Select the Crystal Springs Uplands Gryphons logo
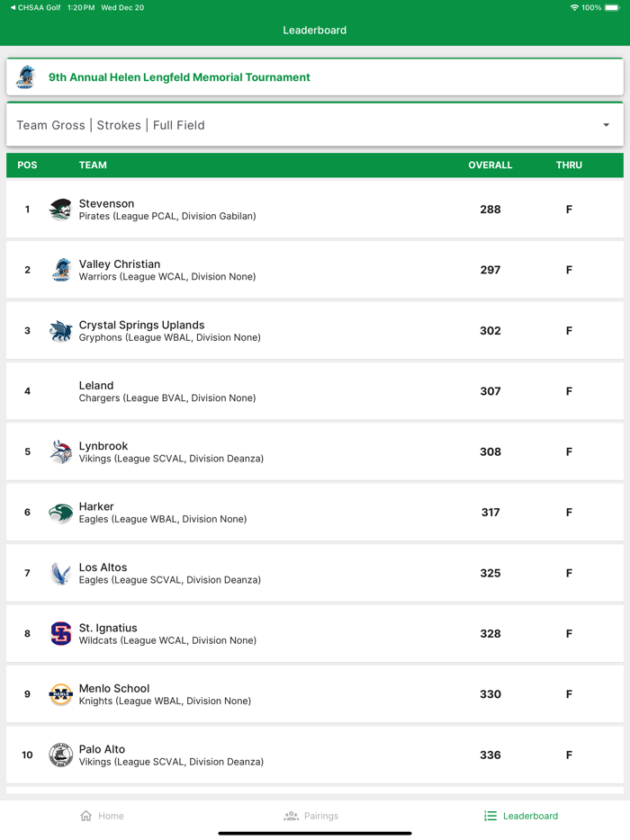630x840 pixels. [x=60, y=330]
